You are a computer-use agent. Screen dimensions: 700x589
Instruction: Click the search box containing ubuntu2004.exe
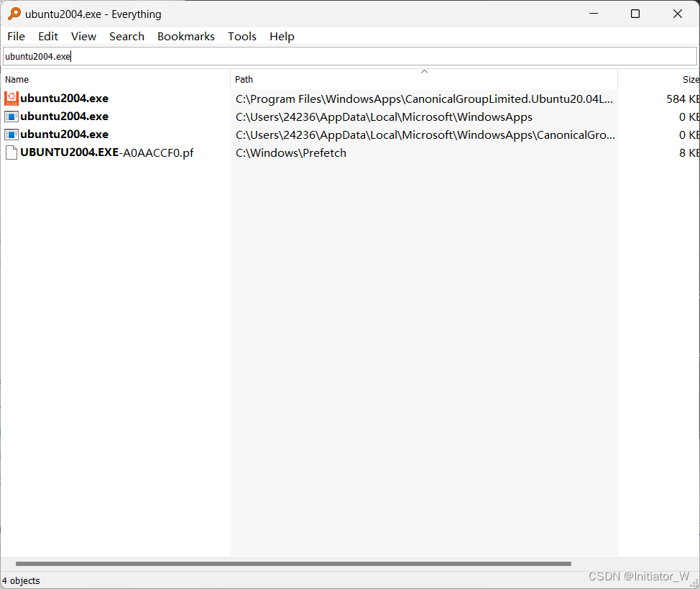coord(349,56)
